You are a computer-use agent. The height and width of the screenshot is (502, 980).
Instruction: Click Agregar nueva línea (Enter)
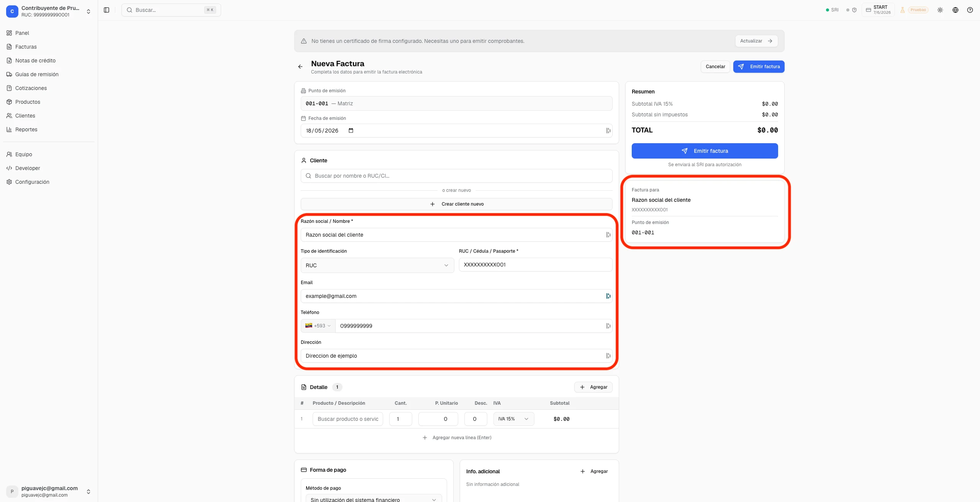(456, 438)
